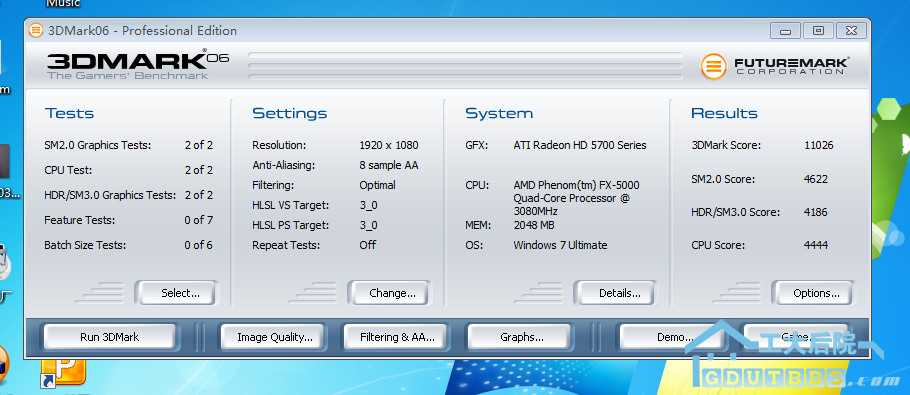Click the Results section heading
The height and width of the screenshot is (395, 910).
tap(724, 113)
